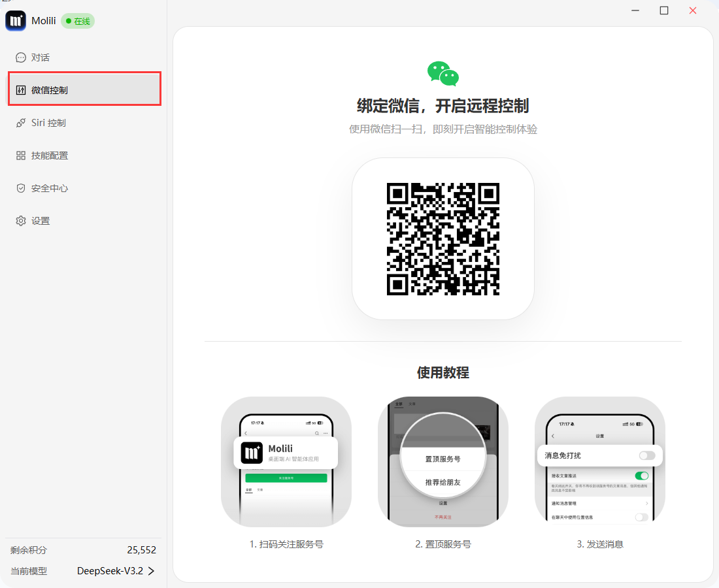Click the Molili logo in tutorial card one

251,453
